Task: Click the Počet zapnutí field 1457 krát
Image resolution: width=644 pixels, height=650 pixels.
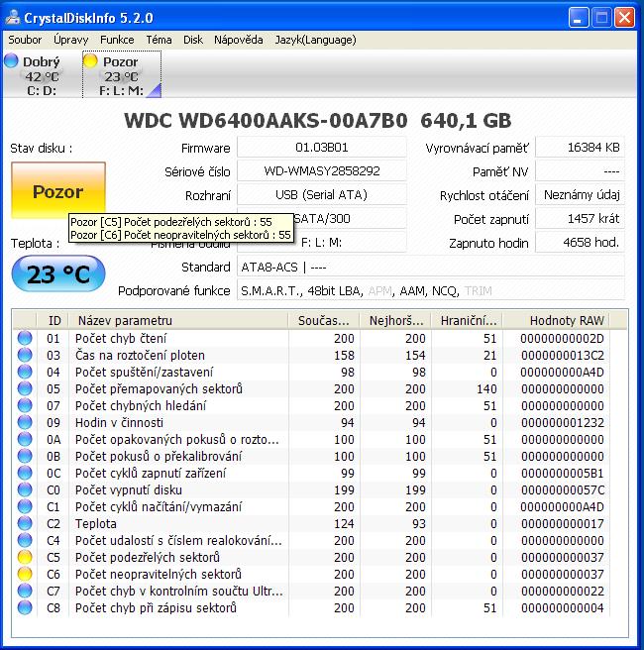Action: click(x=580, y=218)
